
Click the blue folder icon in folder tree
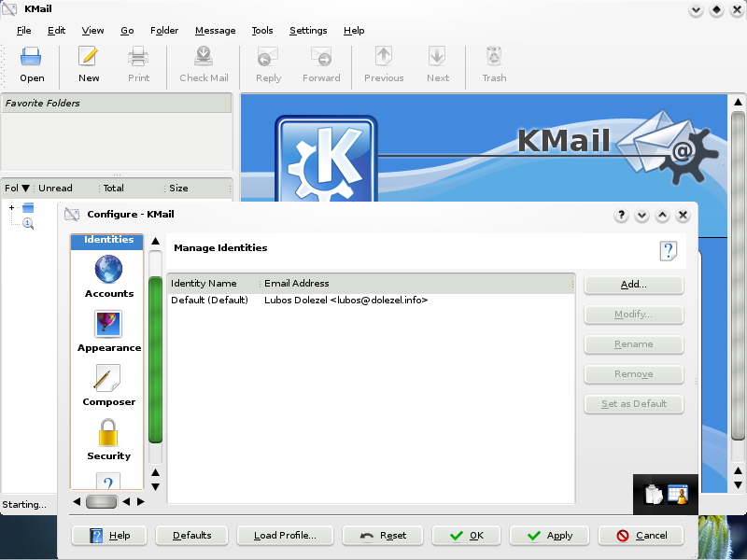click(28, 207)
